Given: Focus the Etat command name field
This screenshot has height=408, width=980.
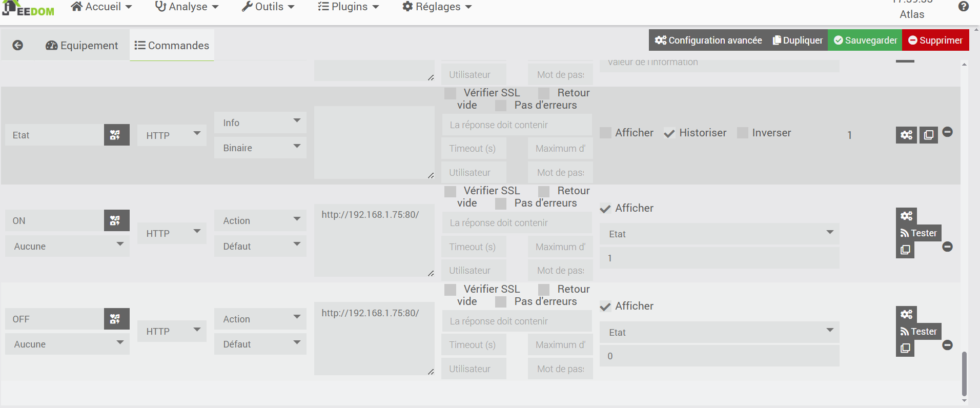Looking at the screenshot, I should [x=54, y=135].
